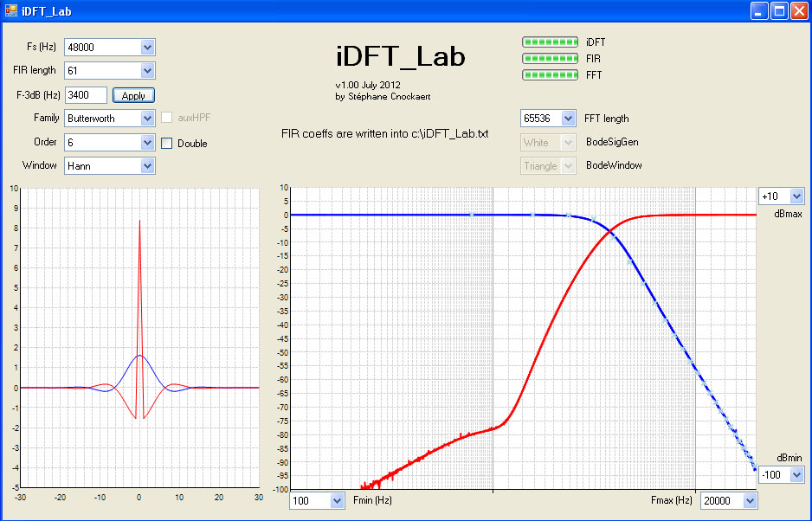Toggle the auxHPF checkbox
812x521 pixels.
click(167, 118)
